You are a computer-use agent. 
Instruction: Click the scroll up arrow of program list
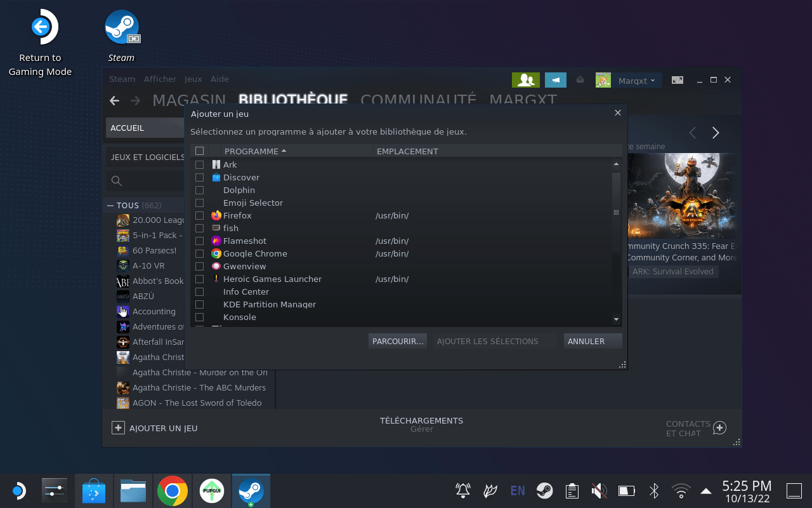click(x=616, y=164)
